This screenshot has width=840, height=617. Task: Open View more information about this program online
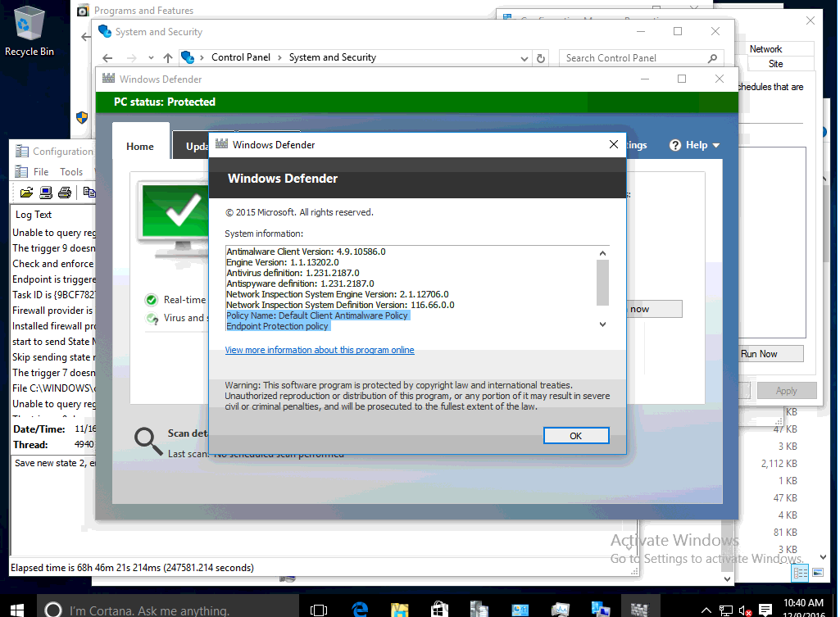(320, 350)
